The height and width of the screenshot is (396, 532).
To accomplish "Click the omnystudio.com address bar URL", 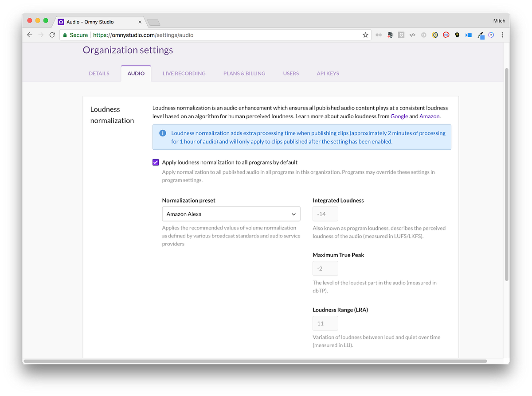I will click(143, 35).
